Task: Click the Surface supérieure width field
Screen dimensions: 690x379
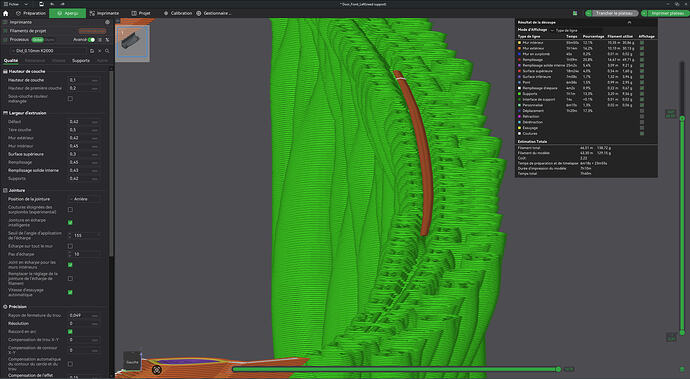Action: pyautogui.click(x=83, y=154)
